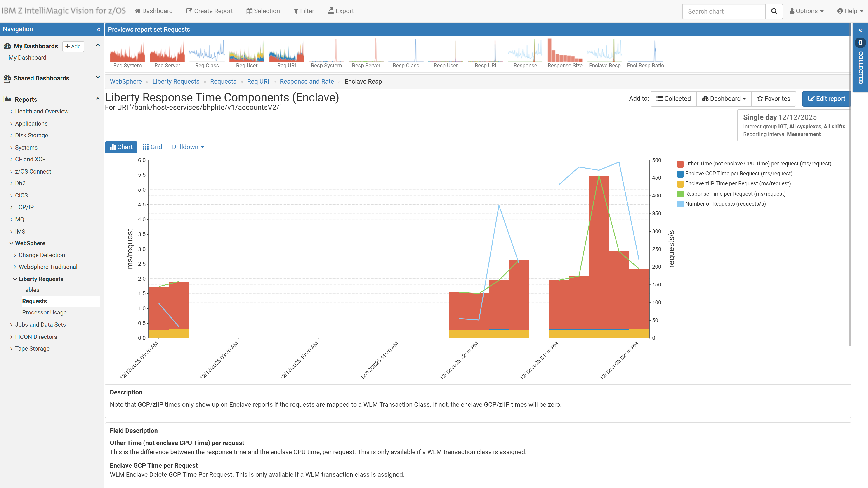Image resolution: width=868 pixels, height=488 pixels.
Task: Expand Change Detection under WebSphere
Action: (41, 255)
